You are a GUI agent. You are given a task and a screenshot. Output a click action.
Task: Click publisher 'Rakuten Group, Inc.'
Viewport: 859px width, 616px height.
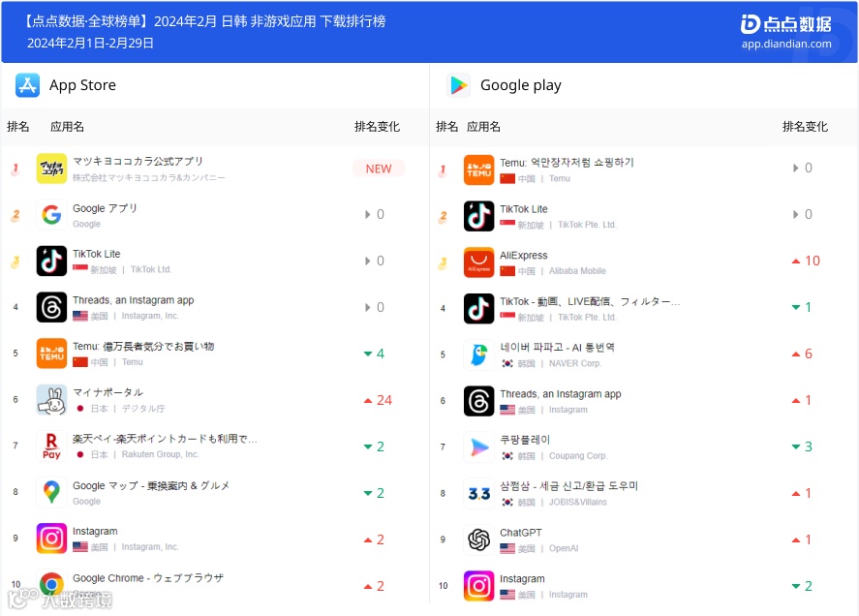point(160,454)
